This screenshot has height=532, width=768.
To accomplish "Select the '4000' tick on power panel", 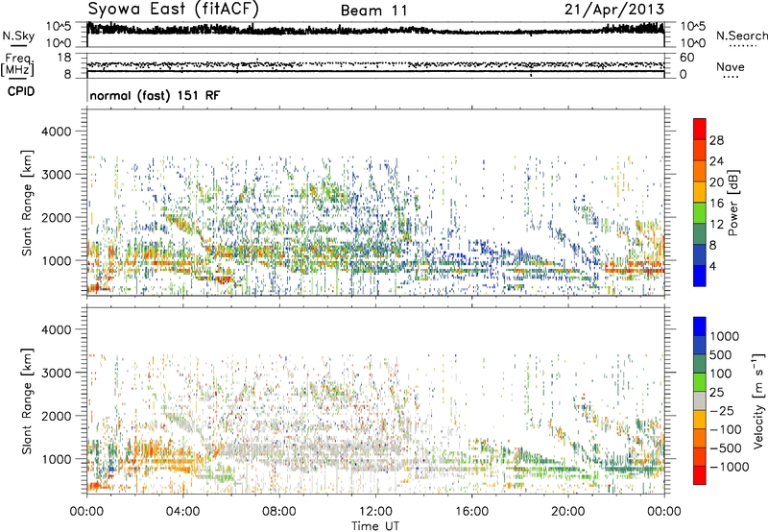I will [57, 132].
